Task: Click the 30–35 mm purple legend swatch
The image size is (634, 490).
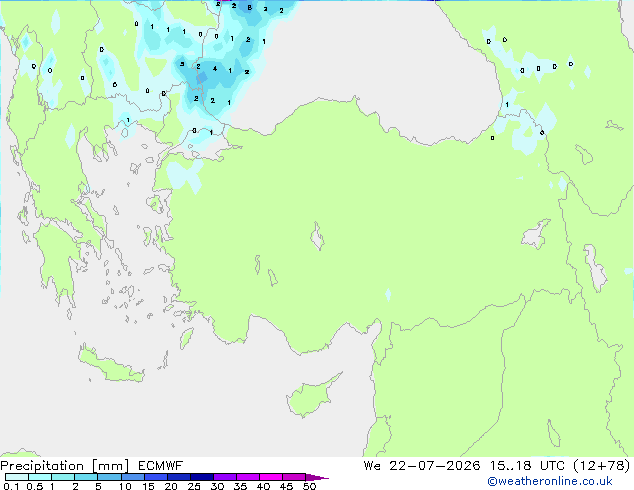Action: (224, 477)
